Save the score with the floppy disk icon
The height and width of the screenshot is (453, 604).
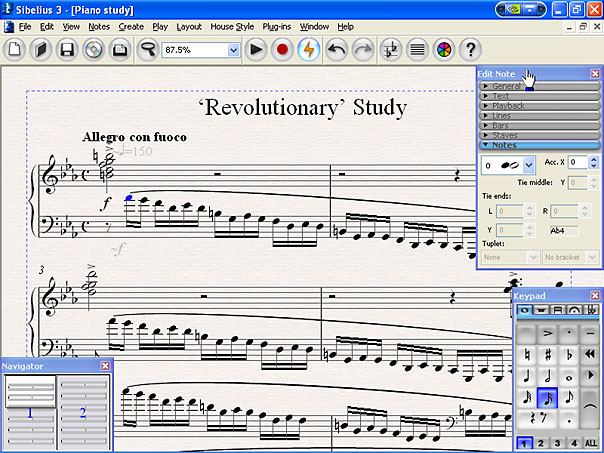[67, 50]
